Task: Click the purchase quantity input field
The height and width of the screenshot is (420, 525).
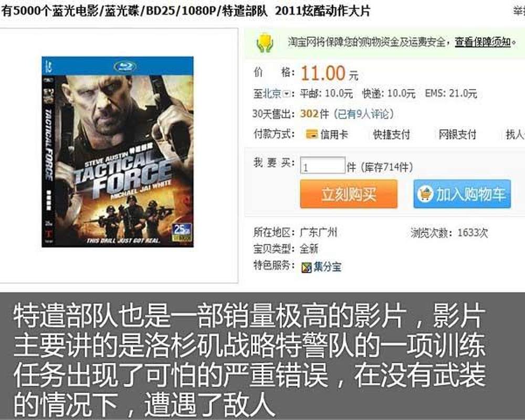Action: [322, 165]
